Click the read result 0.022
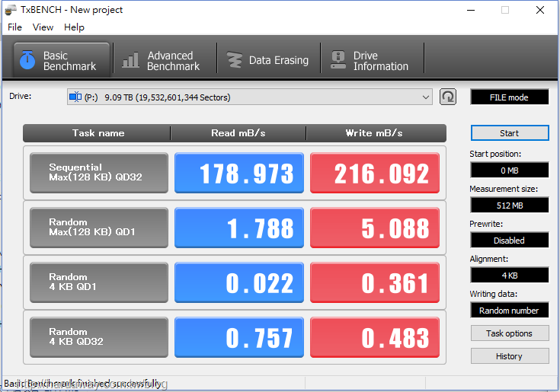Screen dimensions: 560x392 pyautogui.click(x=239, y=282)
